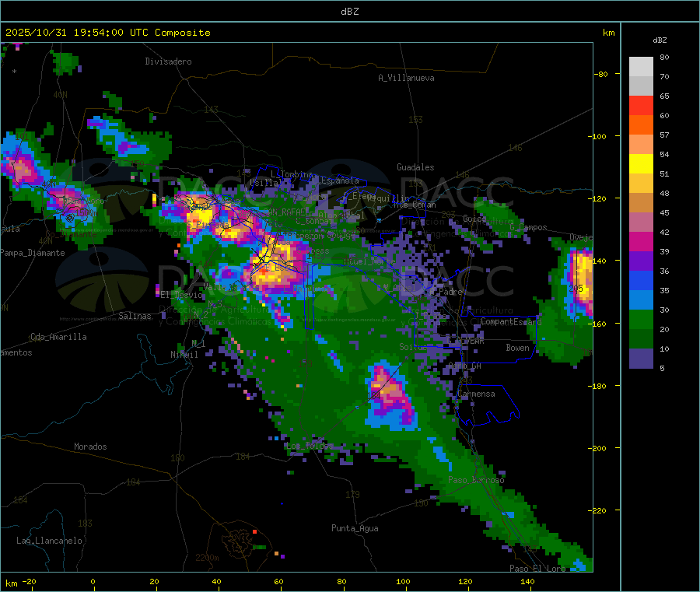The height and width of the screenshot is (592, 700).
Task: Click the -220 km vertical axis tick
Action: point(597,511)
